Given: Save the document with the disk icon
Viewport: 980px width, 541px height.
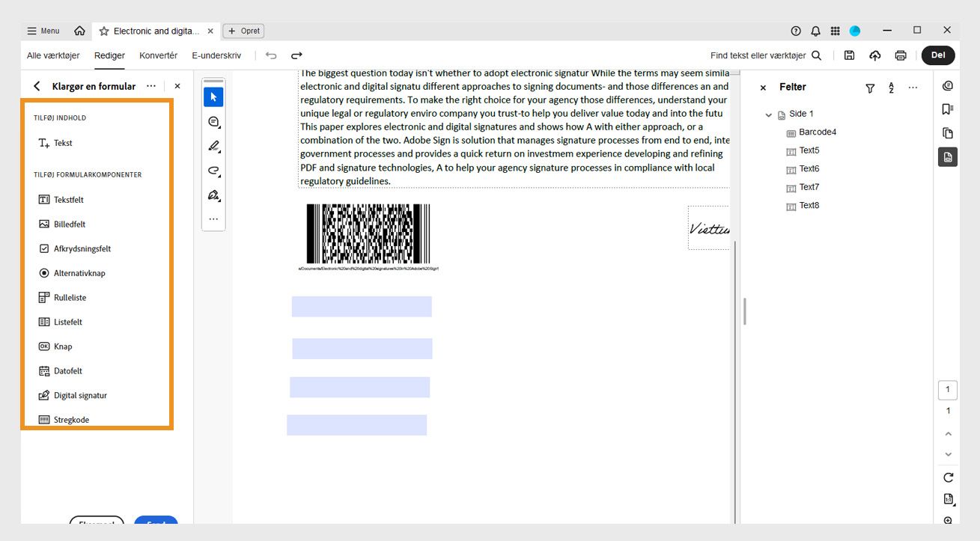Looking at the screenshot, I should pyautogui.click(x=849, y=55).
